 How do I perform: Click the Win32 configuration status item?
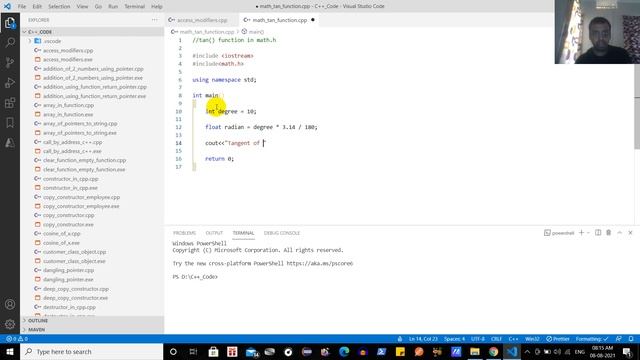click(x=532, y=339)
